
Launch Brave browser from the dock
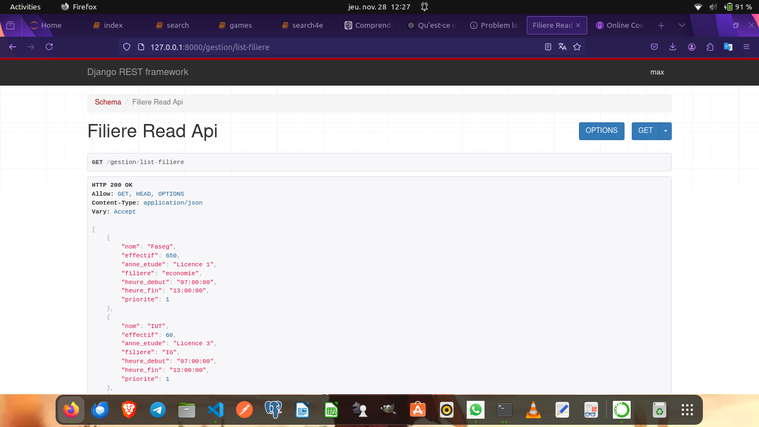pyautogui.click(x=129, y=410)
